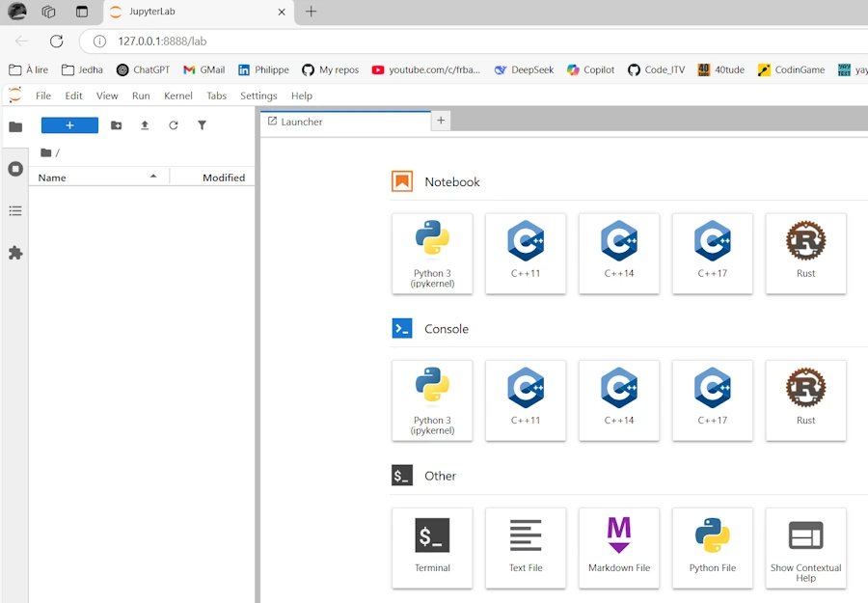Open the Table of Contents panel
Screen dimensions: 868x603
pyautogui.click(x=15, y=211)
